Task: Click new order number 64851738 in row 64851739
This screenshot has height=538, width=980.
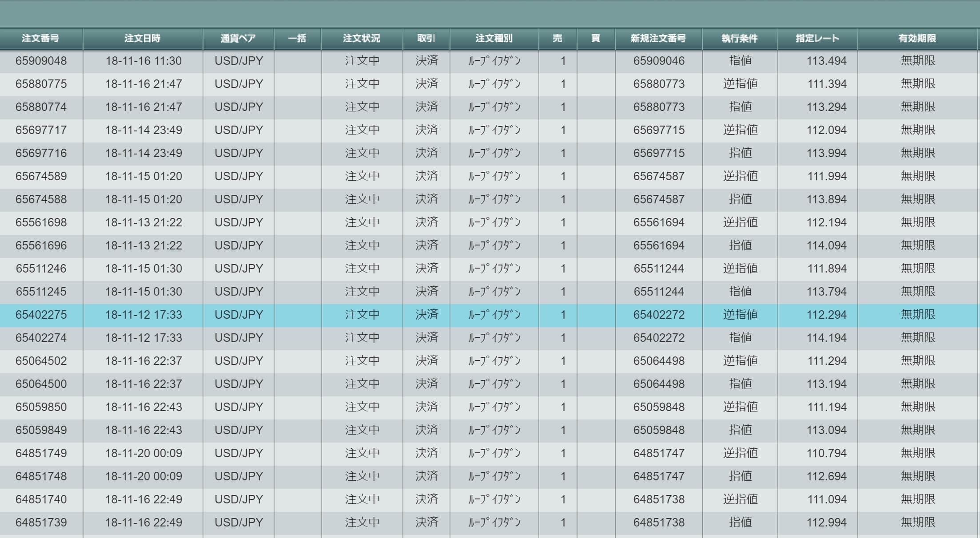Action: point(659,522)
